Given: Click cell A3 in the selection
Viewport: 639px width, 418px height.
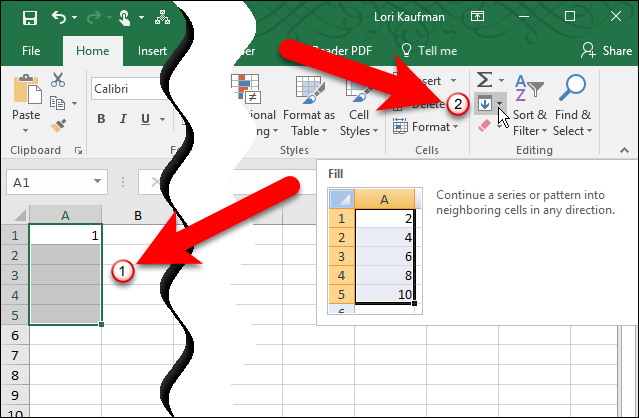Looking at the screenshot, I should pyautogui.click(x=65, y=275).
